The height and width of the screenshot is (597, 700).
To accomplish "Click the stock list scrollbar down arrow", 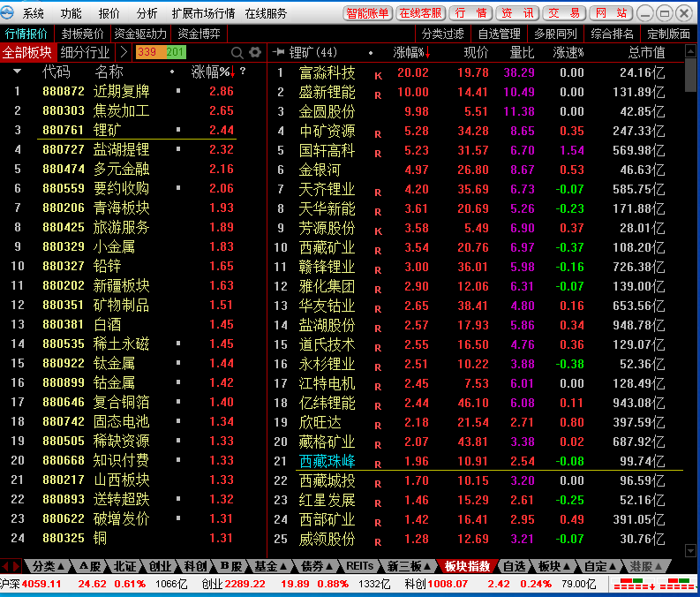I will coord(690,550).
